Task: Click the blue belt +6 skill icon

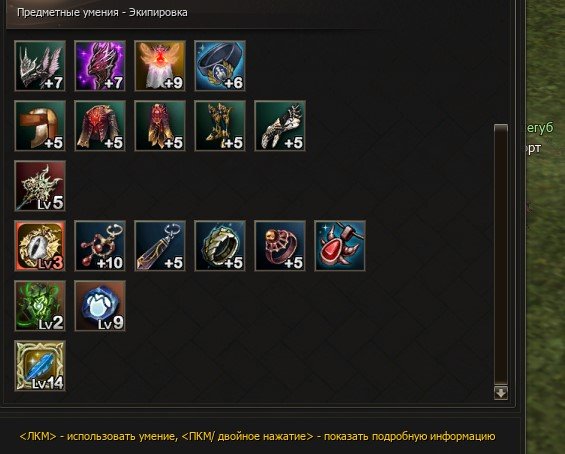Action: [220, 66]
